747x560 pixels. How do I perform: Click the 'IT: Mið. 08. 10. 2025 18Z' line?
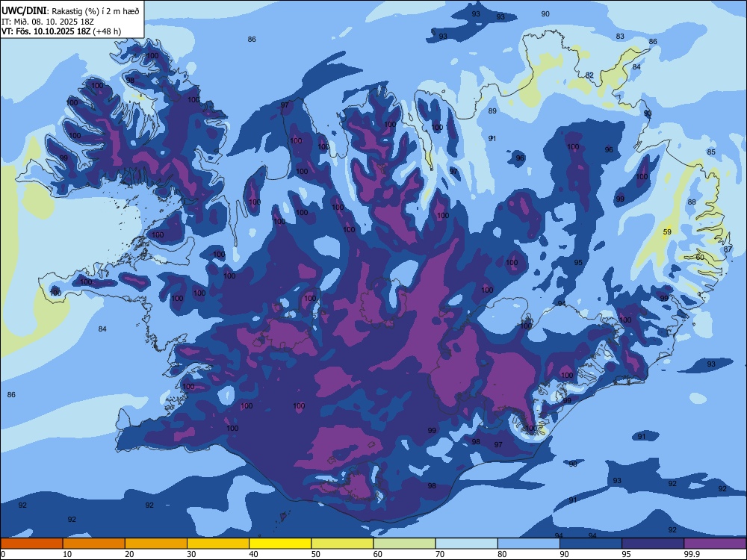(x=48, y=22)
